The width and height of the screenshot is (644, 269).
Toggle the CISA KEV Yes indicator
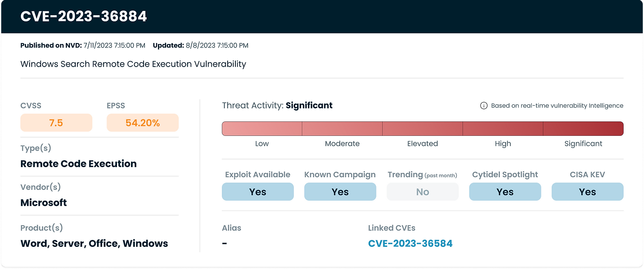click(587, 192)
